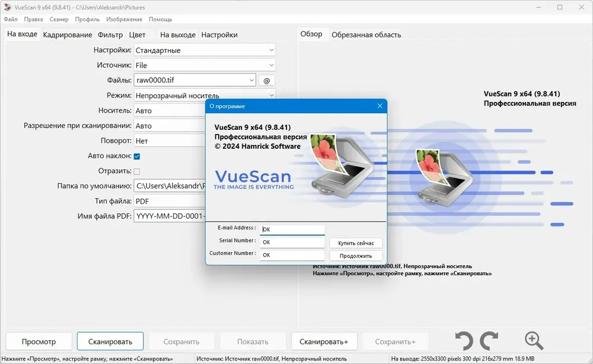Expand the Режим dropdown Непрозрачный носитель
The height and width of the screenshot is (364, 593).
pyautogui.click(x=204, y=95)
